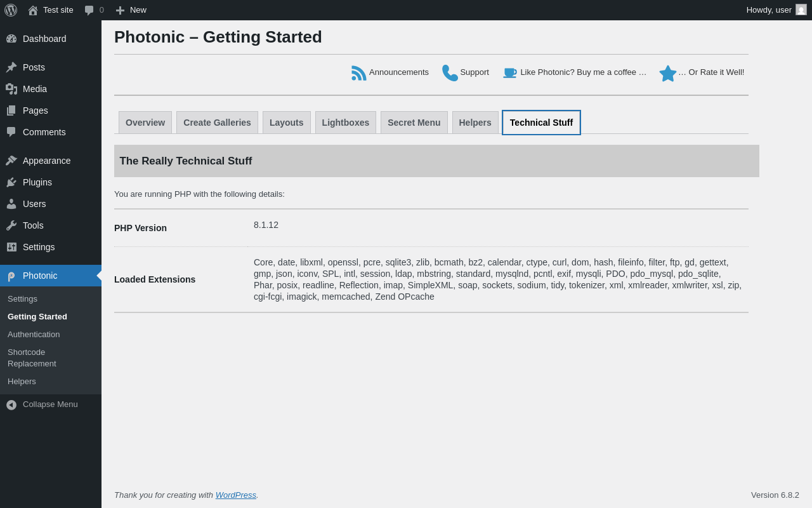812x508 pixels.
Task: Open Photonic Settings submenu item
Action: (22, 298)
